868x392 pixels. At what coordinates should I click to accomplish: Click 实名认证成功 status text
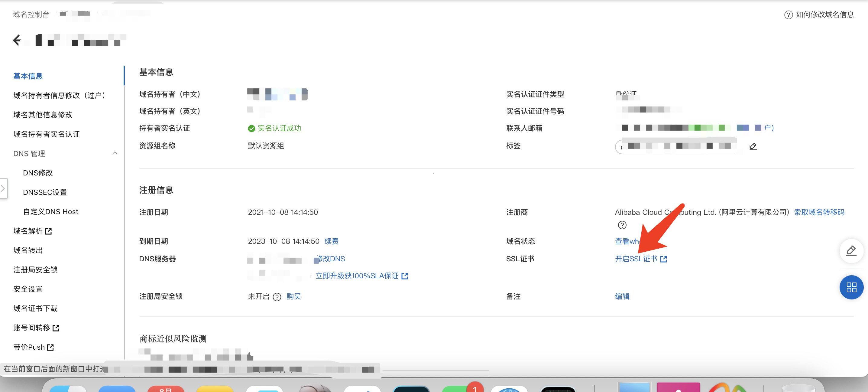pyautogui.click(x=279, y=128)
